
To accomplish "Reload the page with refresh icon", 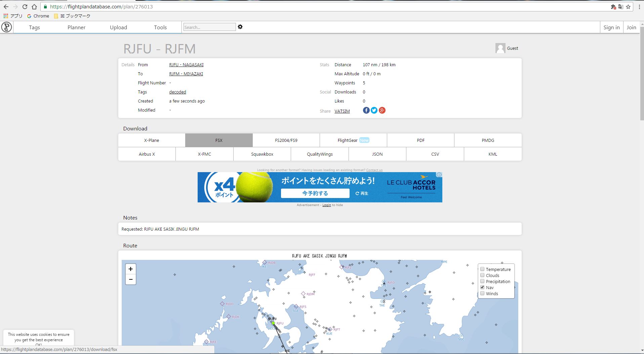I will tap(25, 7).
